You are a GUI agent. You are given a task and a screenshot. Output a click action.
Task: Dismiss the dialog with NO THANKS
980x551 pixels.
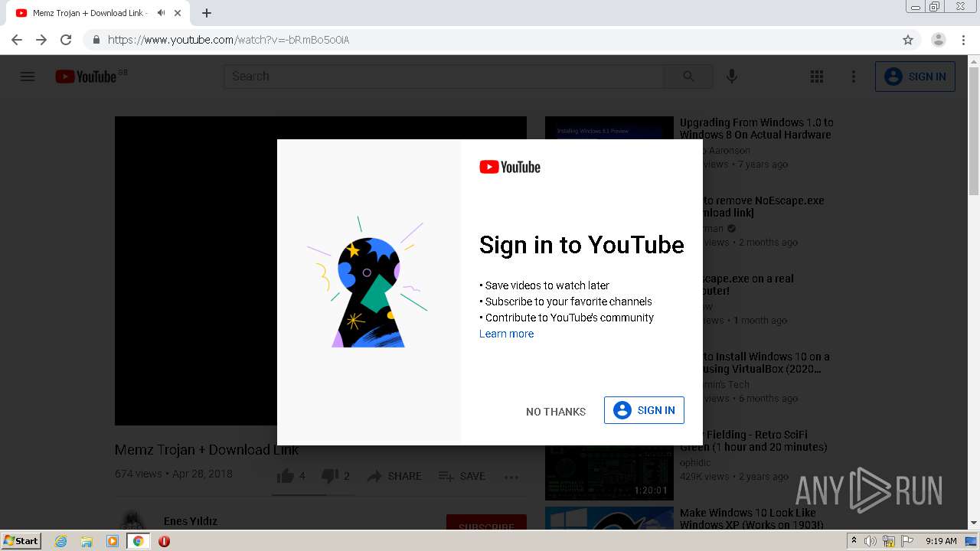pyautogui.click(x=556, y=412)
